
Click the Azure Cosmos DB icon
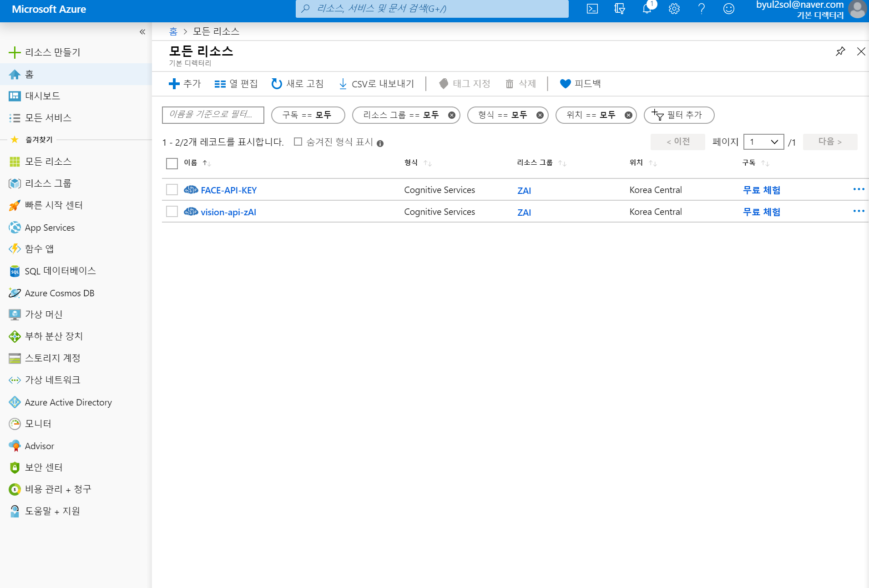(x=15, y=293)
